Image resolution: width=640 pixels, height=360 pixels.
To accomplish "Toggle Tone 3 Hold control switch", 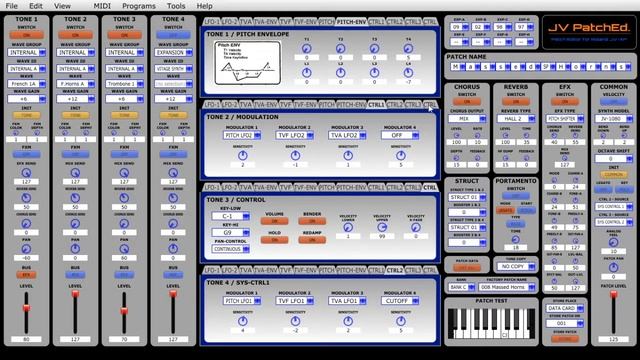I will point(274,240).
